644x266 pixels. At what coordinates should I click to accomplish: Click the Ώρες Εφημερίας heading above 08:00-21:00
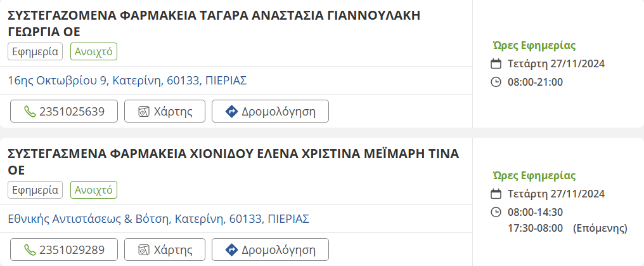534,45
